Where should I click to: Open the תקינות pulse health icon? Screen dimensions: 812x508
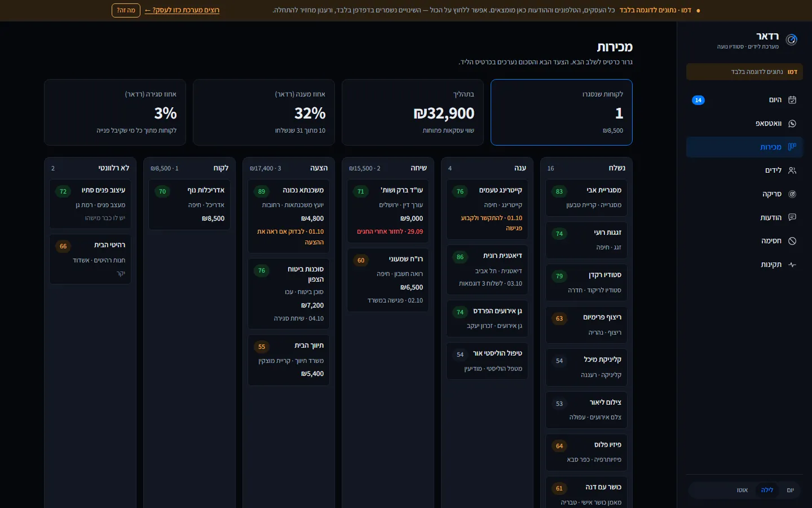(x=792, y=265)
